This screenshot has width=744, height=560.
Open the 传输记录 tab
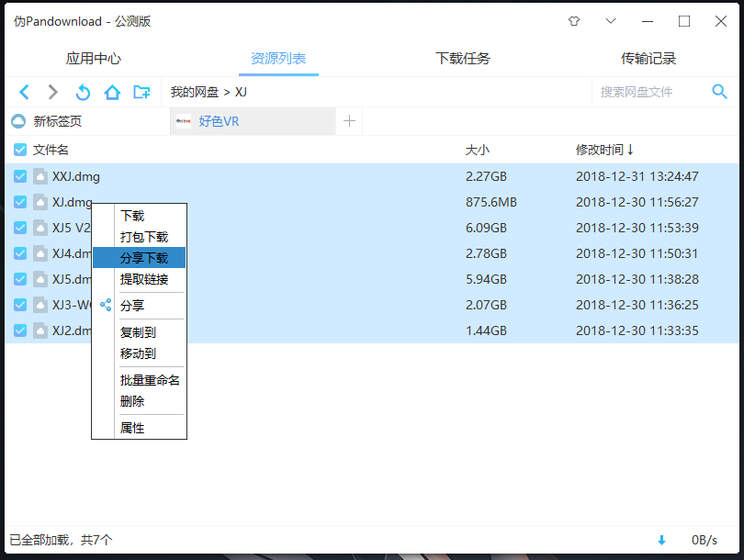pos(648,59)
